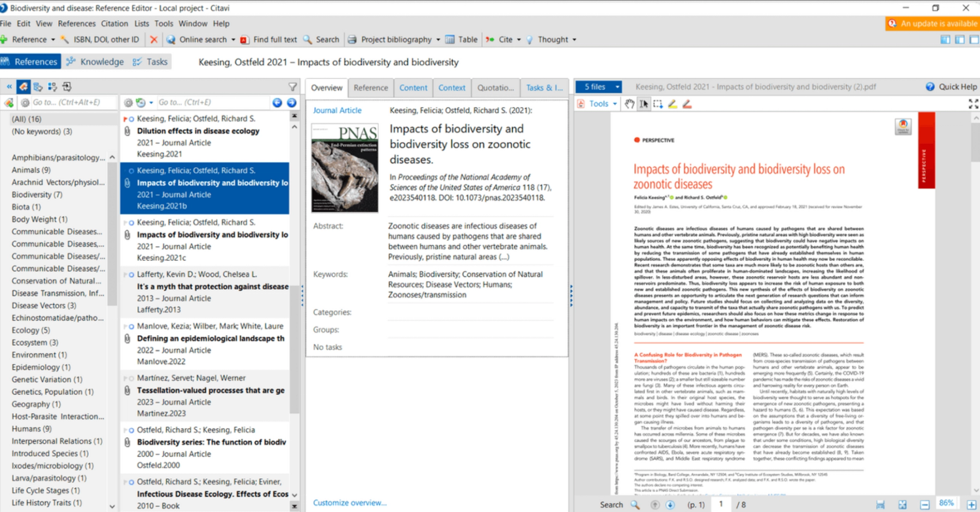Expand the Online search dropdown arrow
This screenshot has width=980, height=512.
[233, 40]
